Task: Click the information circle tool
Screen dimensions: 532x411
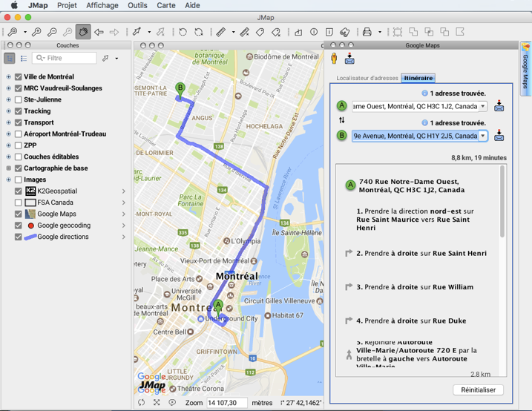Action: click(314, 32)
